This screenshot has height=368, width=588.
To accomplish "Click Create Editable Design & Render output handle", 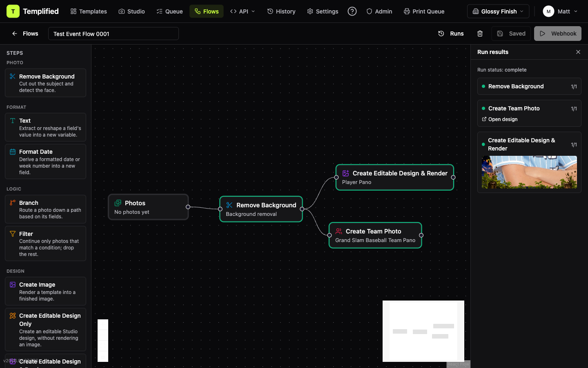I will pos(453,177).
